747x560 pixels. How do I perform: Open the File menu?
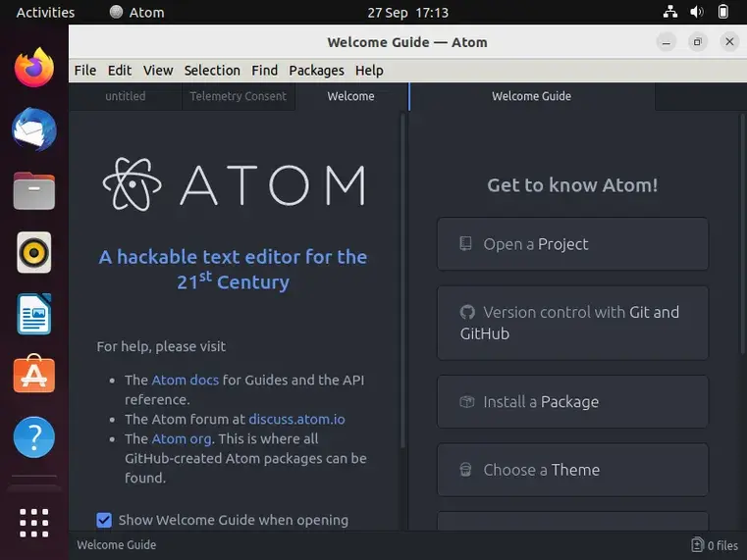point(85,71)
